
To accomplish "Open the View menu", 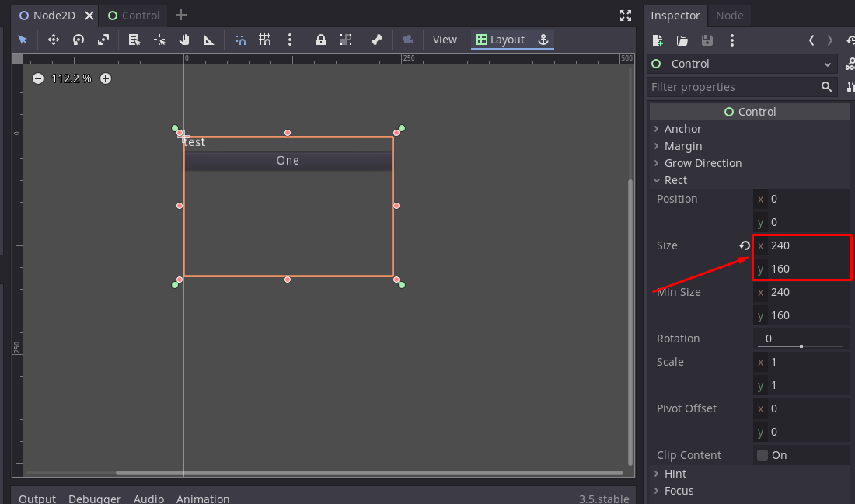I will tap(445, 39).
